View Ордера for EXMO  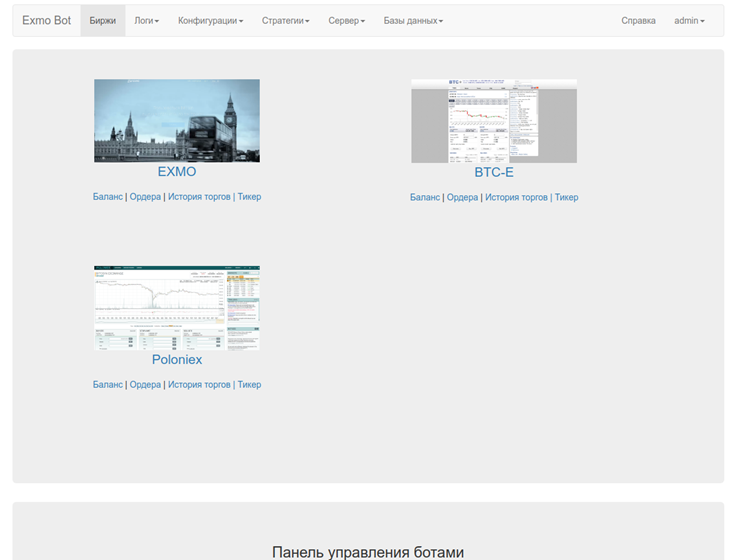coord(145,197)
